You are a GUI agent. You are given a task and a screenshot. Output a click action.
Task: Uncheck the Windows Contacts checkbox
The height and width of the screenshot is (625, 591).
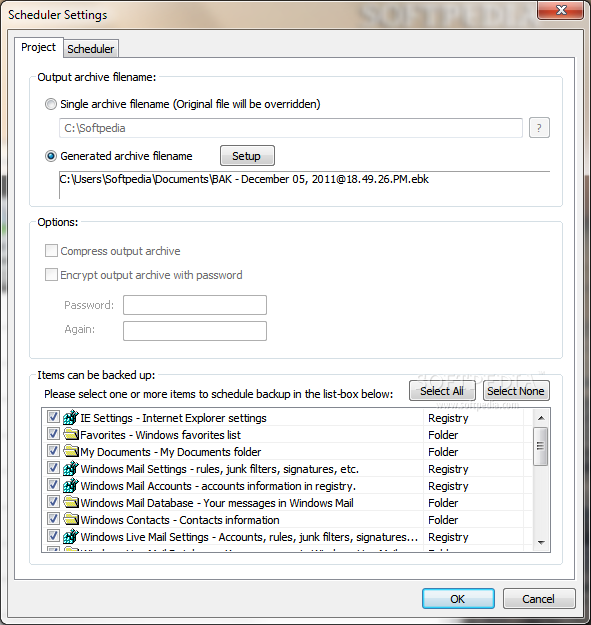[x=53, y=519]
